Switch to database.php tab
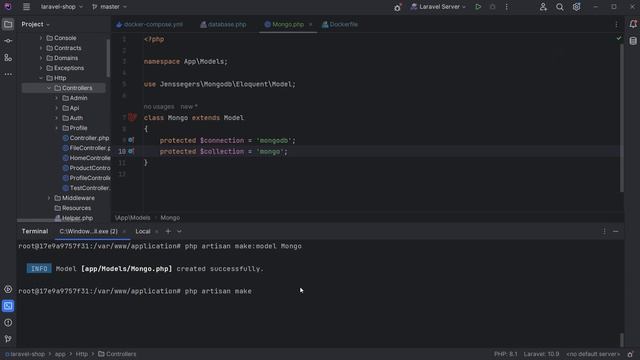Screen dimensions: 640x360 tap(223, 24)
